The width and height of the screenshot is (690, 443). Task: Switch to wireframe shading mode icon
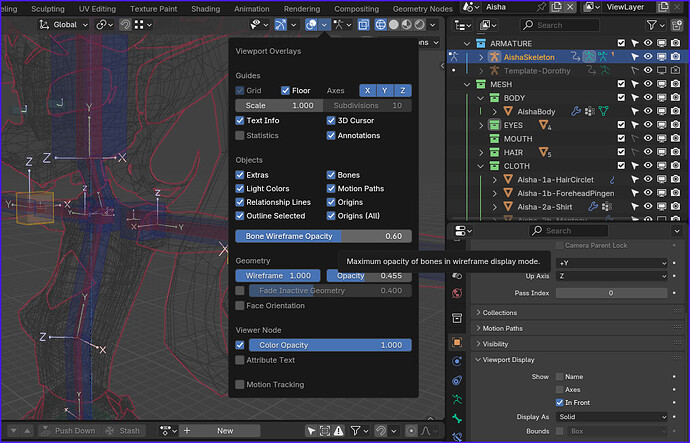(380, 25)
